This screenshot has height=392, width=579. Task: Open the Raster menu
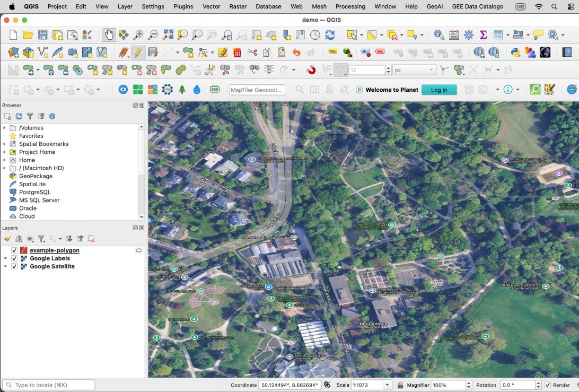pyautogui.click(x=238, y=6)
